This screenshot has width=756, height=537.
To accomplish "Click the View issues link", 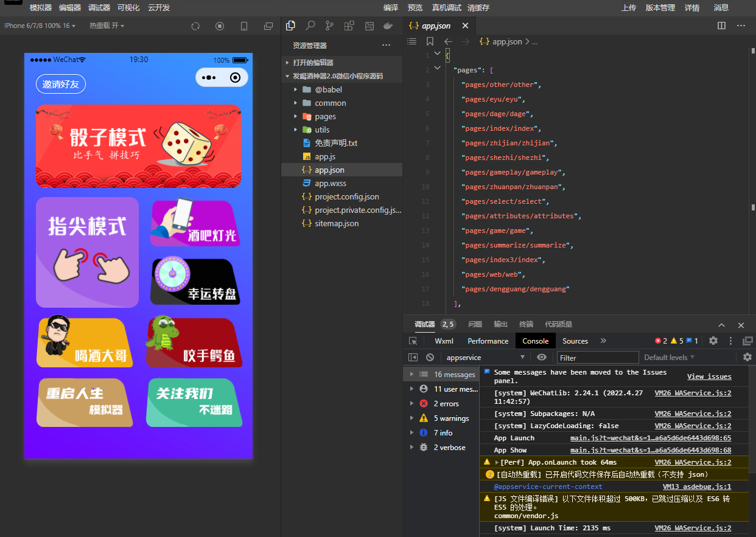I will tap(709, 377).
